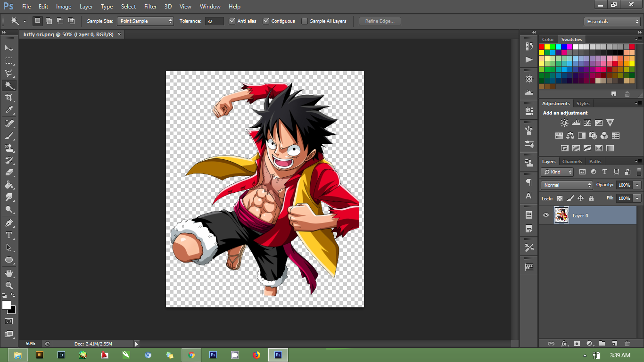Image resolution: width=644 pixels, height=362 pixels.
Task: Click Intersect with selection mode button
Action: point(71,21)
